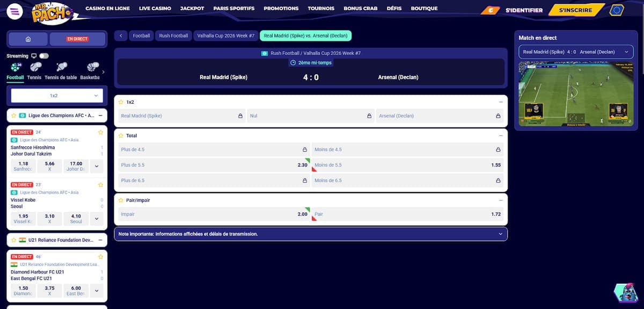Open the hamburger menu button
The width and height of the screenshot is (644, 309).
(16, 11)
